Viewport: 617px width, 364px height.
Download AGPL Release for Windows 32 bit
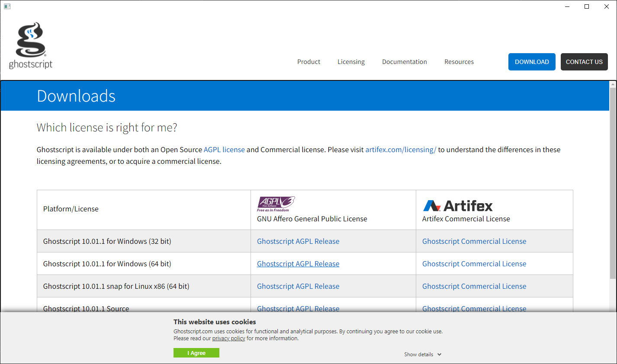[298, 241]
